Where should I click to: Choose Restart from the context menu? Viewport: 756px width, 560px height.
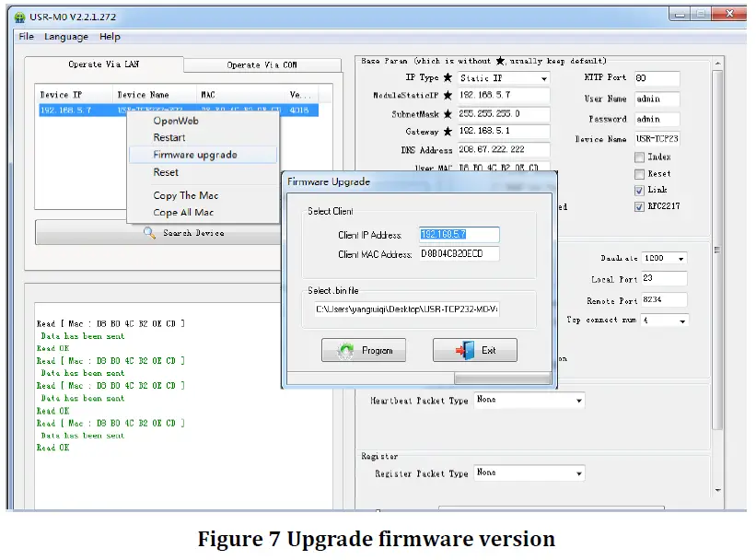click(169, 138)
